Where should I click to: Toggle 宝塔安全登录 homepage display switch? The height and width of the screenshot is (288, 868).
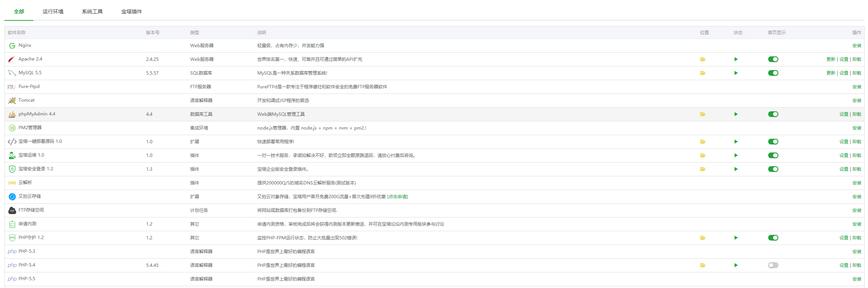click(773, 169)
